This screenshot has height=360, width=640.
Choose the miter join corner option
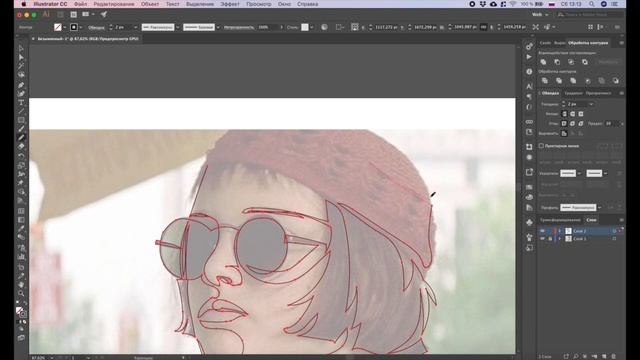pos(564,123)
